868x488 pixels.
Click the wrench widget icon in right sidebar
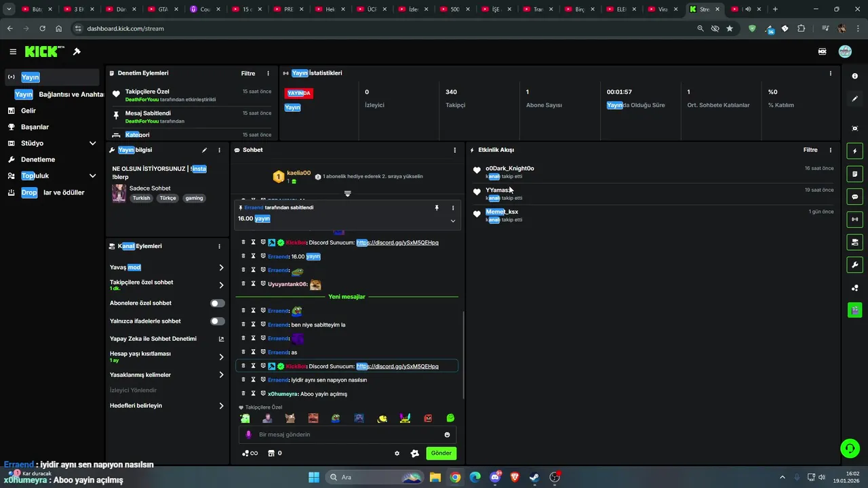(x=854, y=265)
